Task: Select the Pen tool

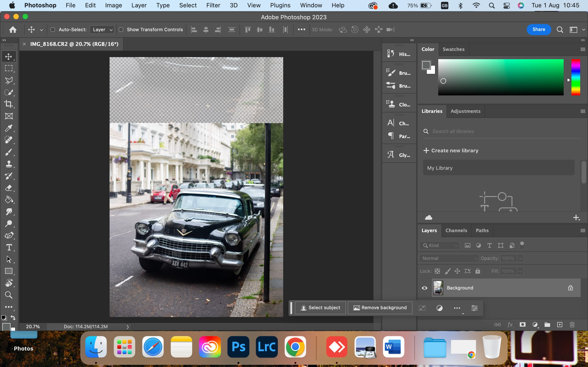Action: [9, 235]
